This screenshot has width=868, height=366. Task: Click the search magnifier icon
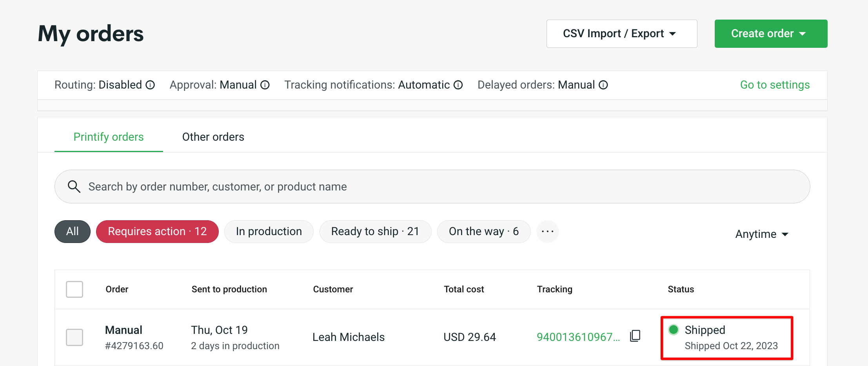[74, 186]
